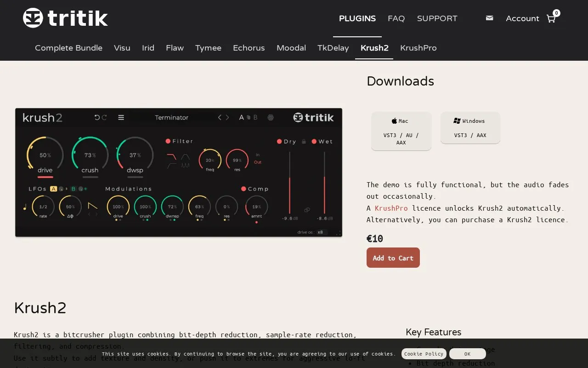Click the undo arrow in Krush2 plugin

[x=97, y=117]
